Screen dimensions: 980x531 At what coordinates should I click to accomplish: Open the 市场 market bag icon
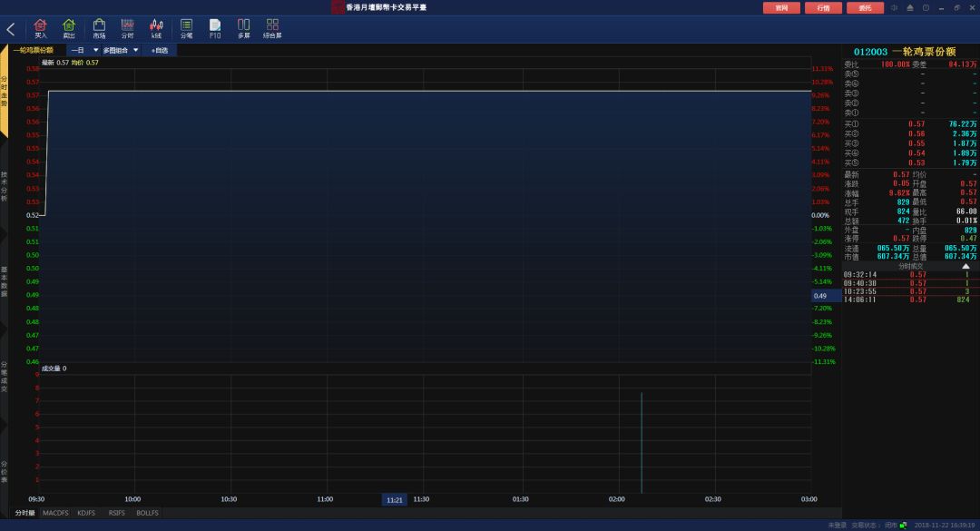click(99, 28)
